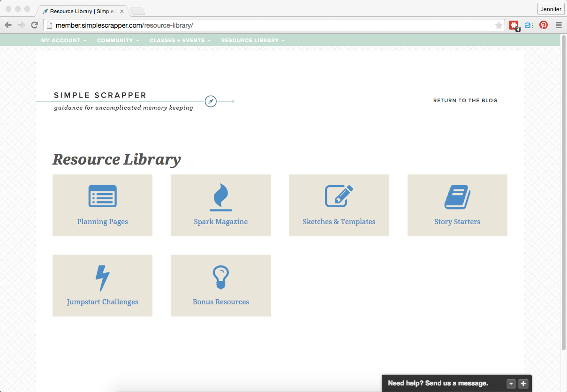
Task: Bookmark this page with the star icon
Action: pos(499,25)
